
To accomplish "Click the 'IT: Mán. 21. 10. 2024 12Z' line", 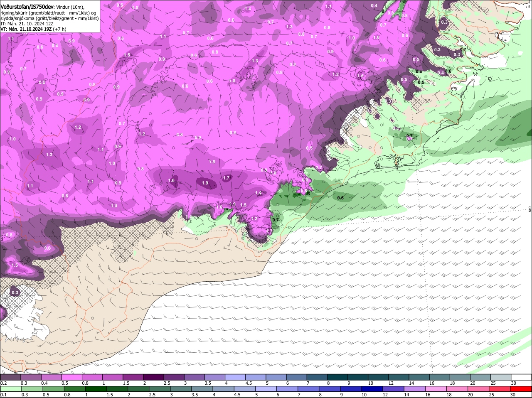I will [27, 24].
